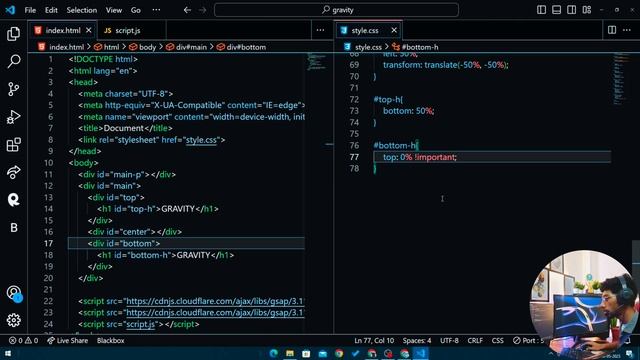Click Ln 77, Col 10 status entry
The height and width of the screenshot is (360, 640).
pos(374,340)
